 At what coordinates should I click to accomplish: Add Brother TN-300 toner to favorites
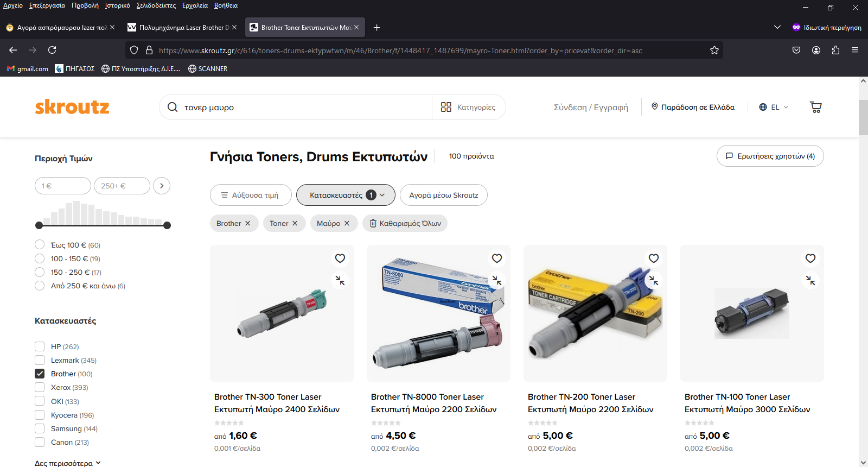(x=340, y=258)
